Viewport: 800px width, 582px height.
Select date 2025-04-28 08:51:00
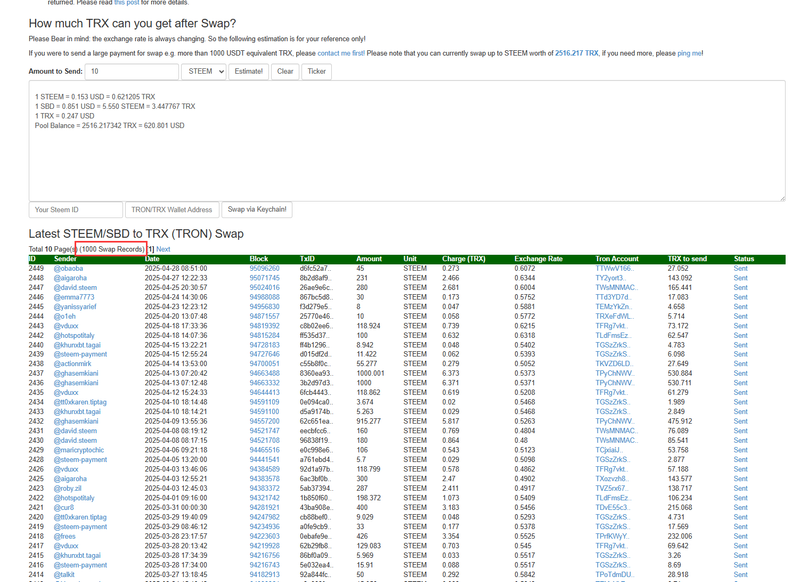click(x=176, y=268)
